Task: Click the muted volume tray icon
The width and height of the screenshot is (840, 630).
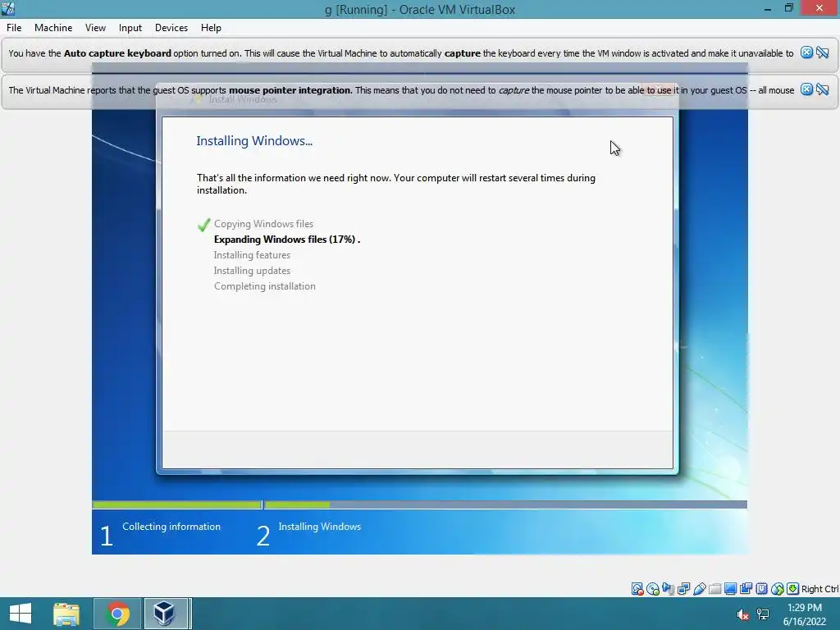Action: click(743, 614)
